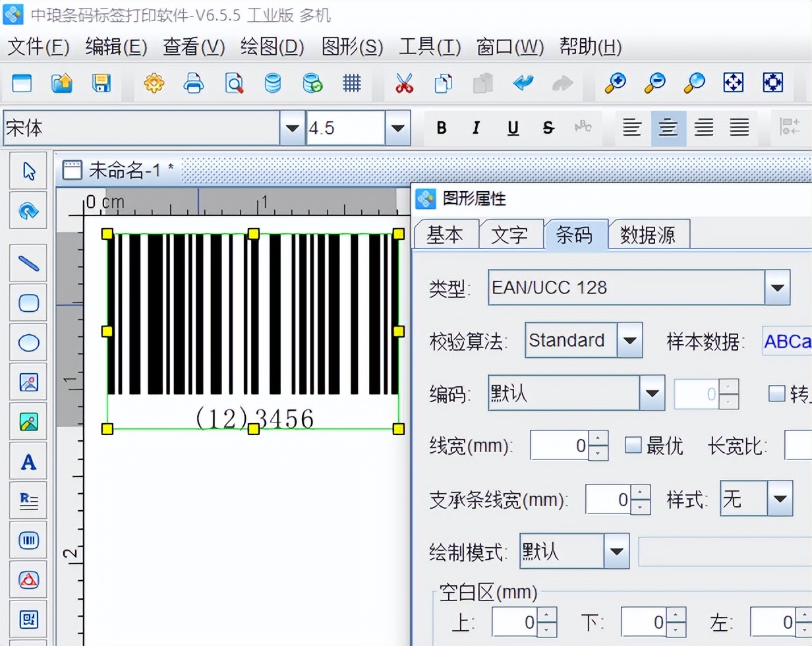The width and height of the screenshot is (812, 646).
Task: Open the 帮助(H) menu
Action: tap(590, 47)
